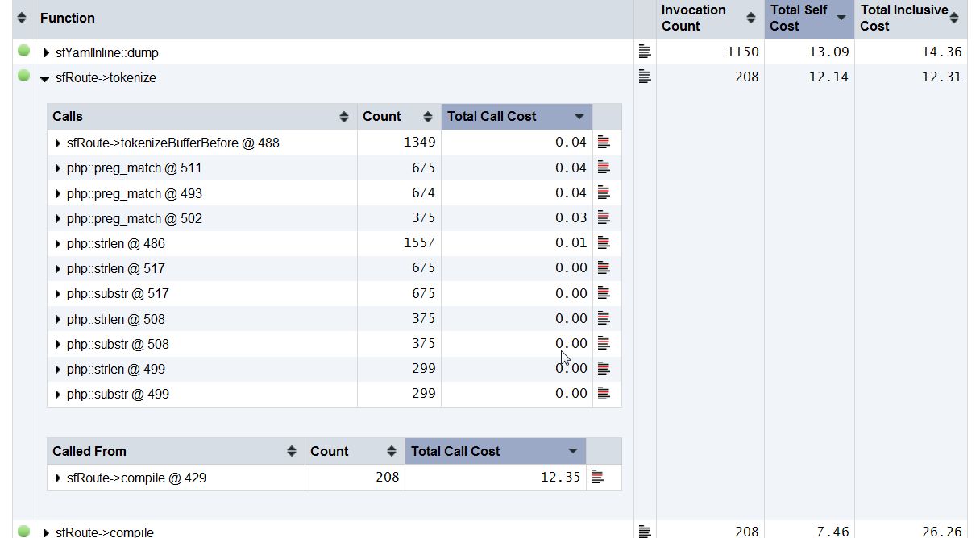Click the red-lined icon for sfRoute->compile @ 429
This screenshot has width=980, height=538.
click(x=597, y=477)
